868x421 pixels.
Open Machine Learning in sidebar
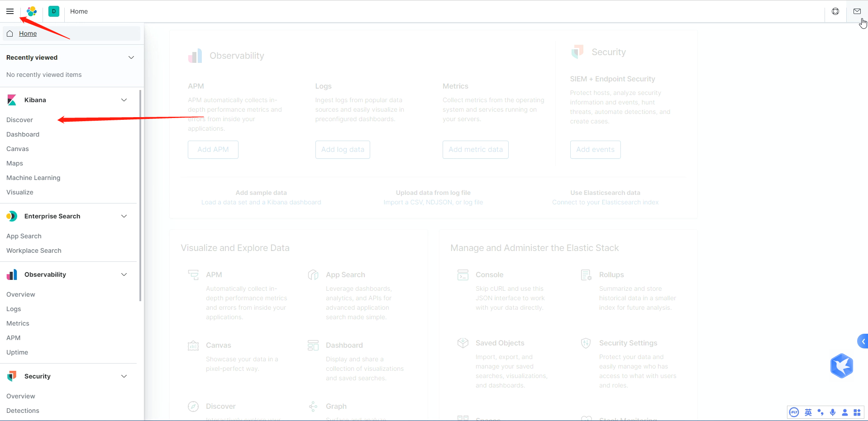33,178
